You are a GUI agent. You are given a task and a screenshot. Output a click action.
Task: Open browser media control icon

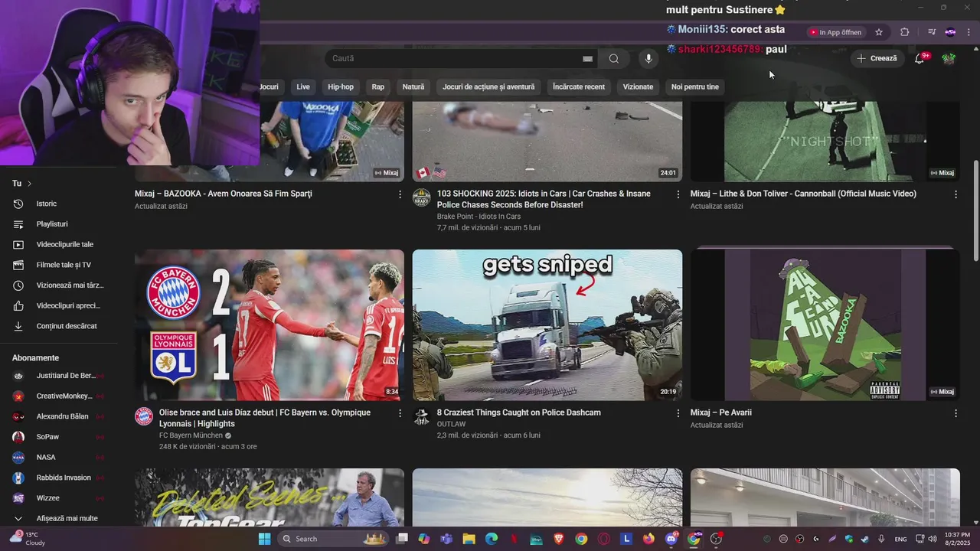[932, 32]
